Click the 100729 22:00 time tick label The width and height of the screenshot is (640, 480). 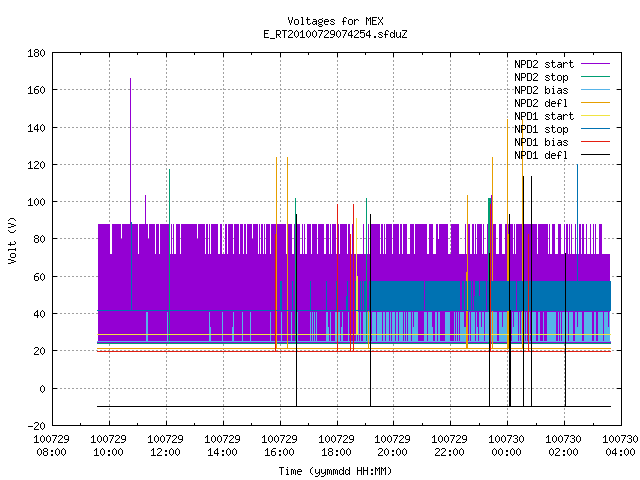pos(450,446)
